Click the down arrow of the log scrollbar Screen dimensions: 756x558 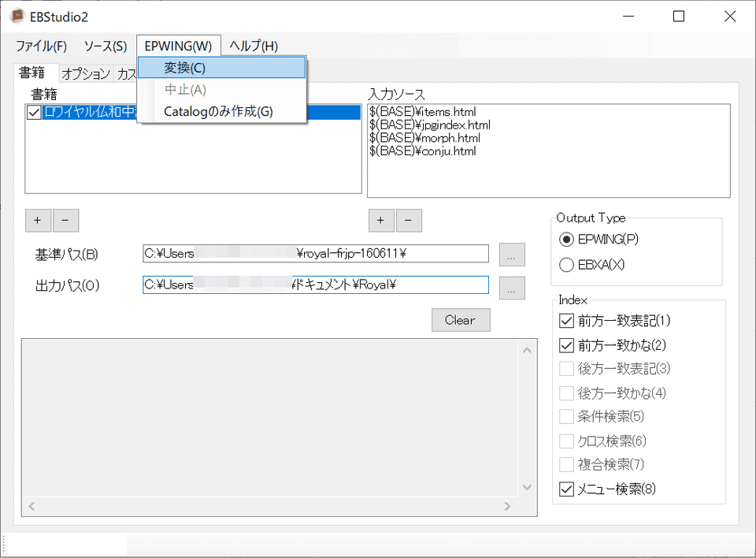point(527,486)
